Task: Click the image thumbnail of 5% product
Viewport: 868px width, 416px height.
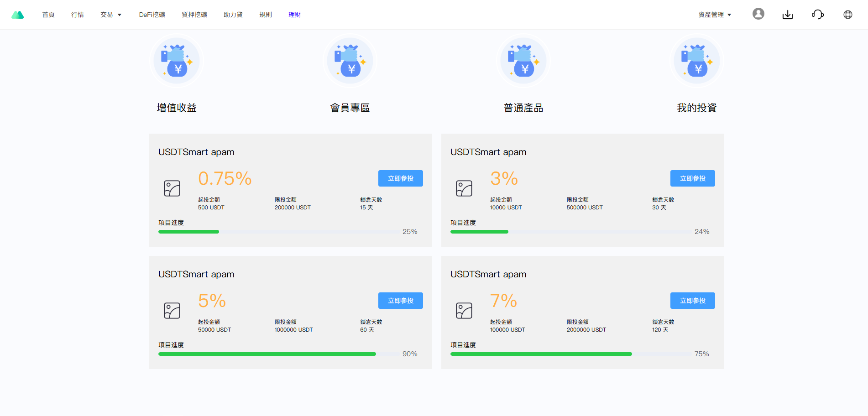Action: (172, 311)
